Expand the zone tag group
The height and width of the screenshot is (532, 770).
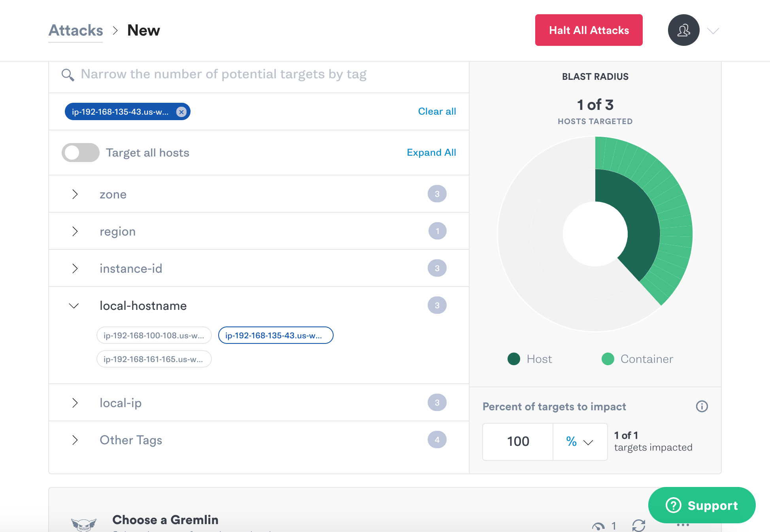(x=75, y=194)
